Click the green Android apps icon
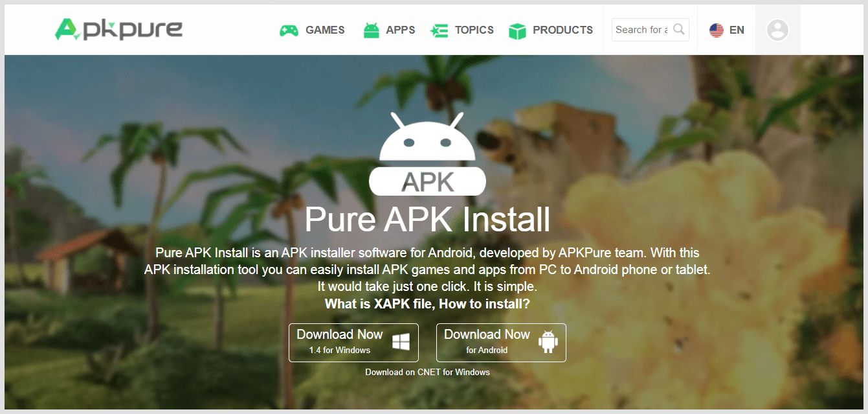Image resolution: width=868 pixels, height=414 pixels. tap(371, 30)
